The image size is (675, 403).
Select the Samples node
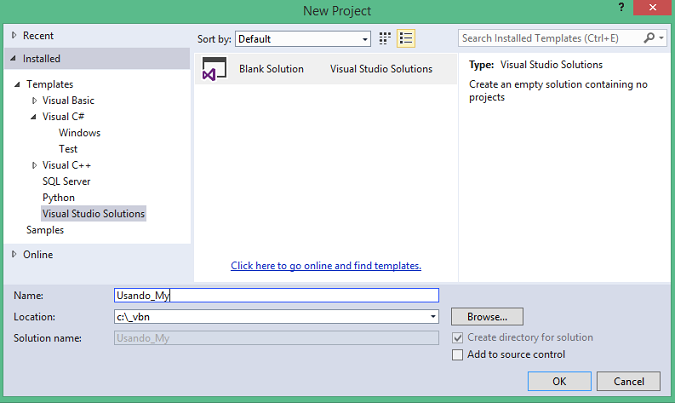click(45, 230)
